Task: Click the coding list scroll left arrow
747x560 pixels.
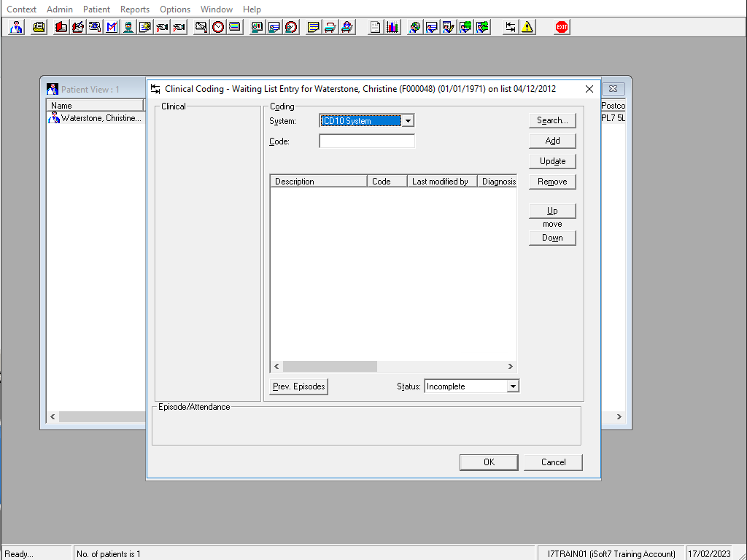Action: pos(276,366)
